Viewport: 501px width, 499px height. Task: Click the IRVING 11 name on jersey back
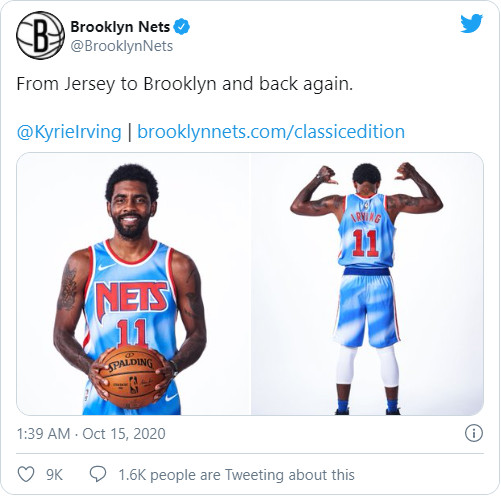(x=365, y=236)
